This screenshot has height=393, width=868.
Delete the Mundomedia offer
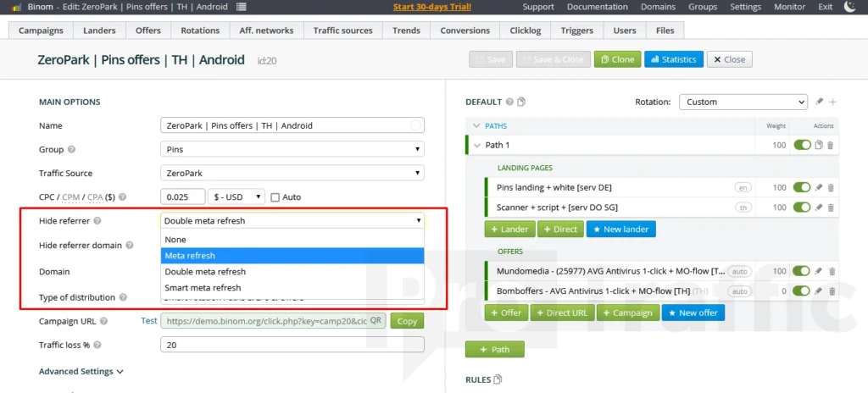(832, 271)
